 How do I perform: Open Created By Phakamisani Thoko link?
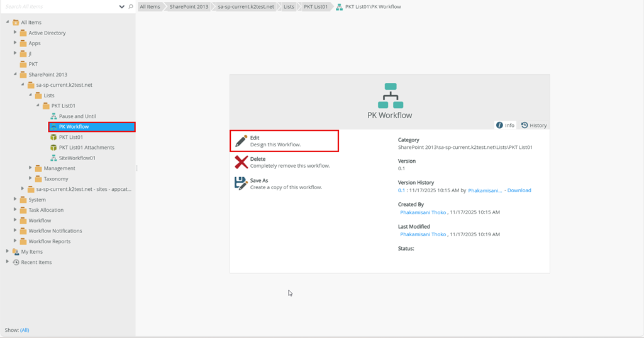click(423, 212)
